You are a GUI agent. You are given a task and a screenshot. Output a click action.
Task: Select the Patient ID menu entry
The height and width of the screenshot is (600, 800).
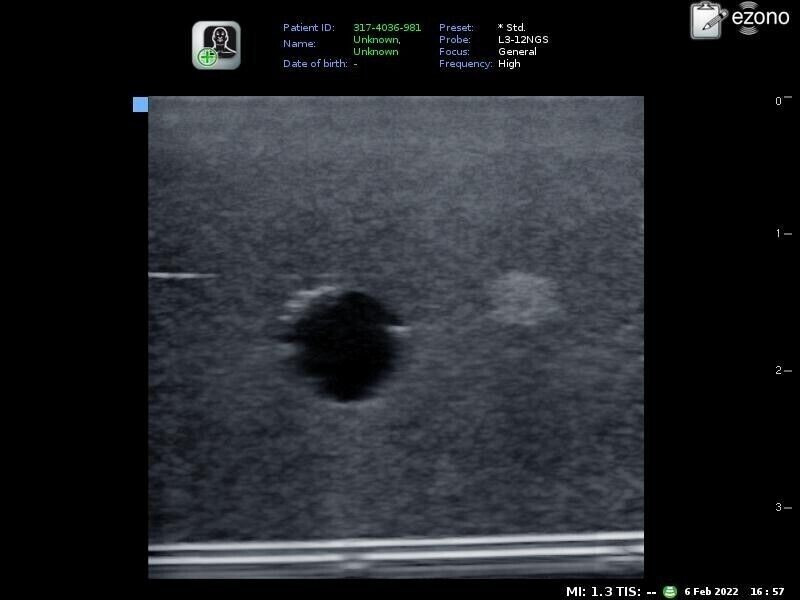(308, 27)
